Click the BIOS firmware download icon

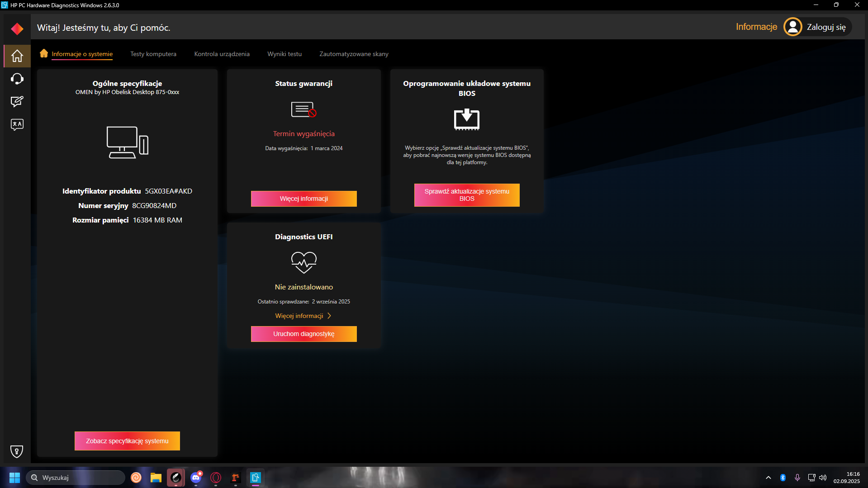click(x=467, y=119)
